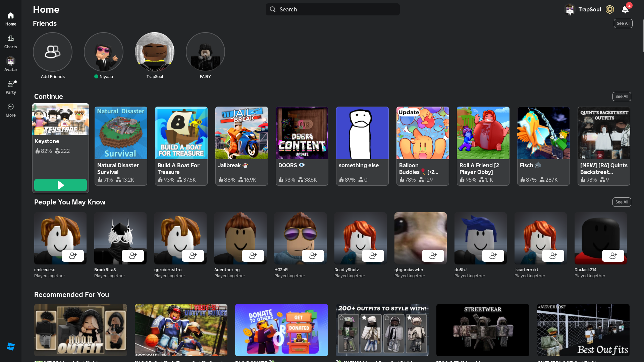Open Roll A Friend obby game
The height and width of the screenshot is (362, 644).
(483, 146)
